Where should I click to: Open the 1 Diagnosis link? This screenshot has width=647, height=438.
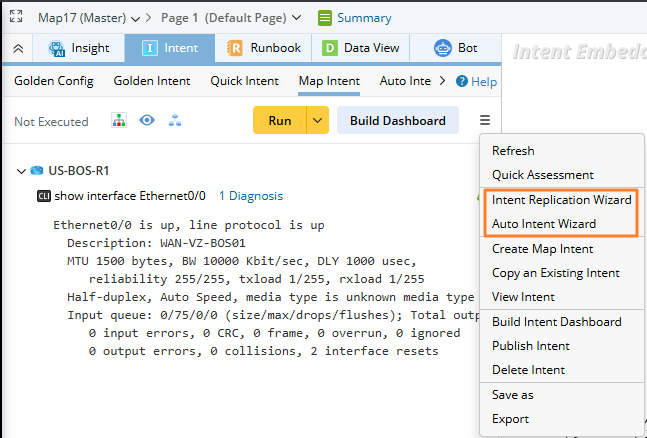click(x=251, y=196)
